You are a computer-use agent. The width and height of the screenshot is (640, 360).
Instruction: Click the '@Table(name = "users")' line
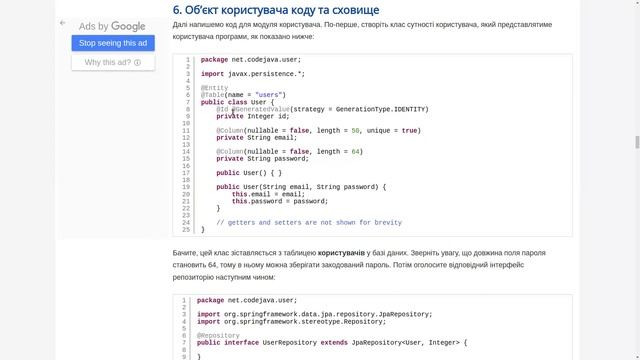[243, 95]
